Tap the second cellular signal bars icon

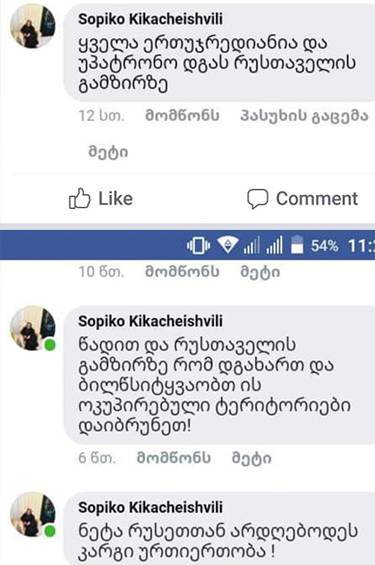(x=274, y=245)
